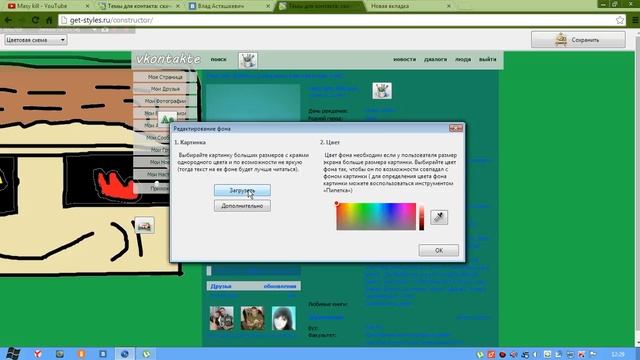This screenshot has width=640, height=360.
Task: Open the third friend thumbnail with dark hair
Action: tap(284, 318)
